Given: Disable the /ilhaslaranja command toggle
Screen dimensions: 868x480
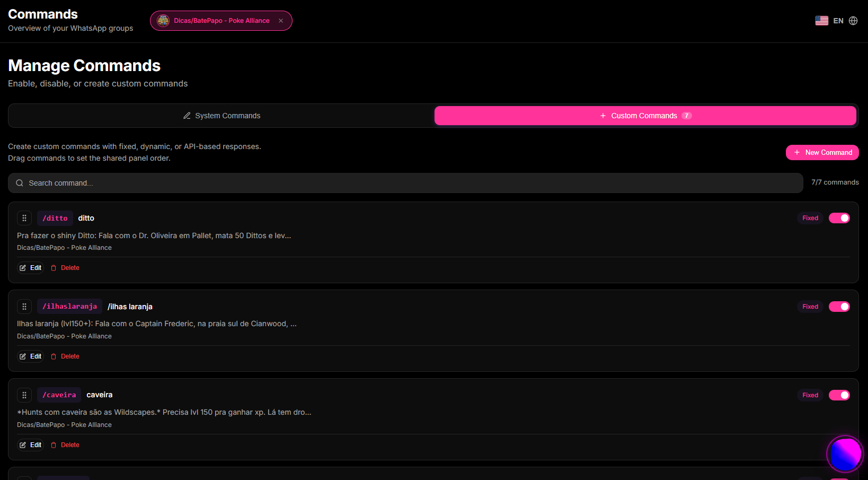Looking at the screenshot, I should click(839, 307).
